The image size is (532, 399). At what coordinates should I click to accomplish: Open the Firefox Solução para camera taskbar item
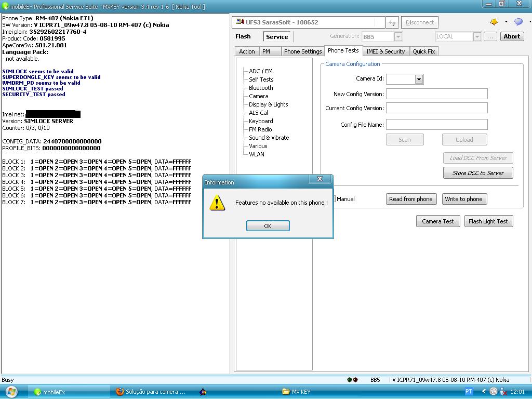click(151, 392)
